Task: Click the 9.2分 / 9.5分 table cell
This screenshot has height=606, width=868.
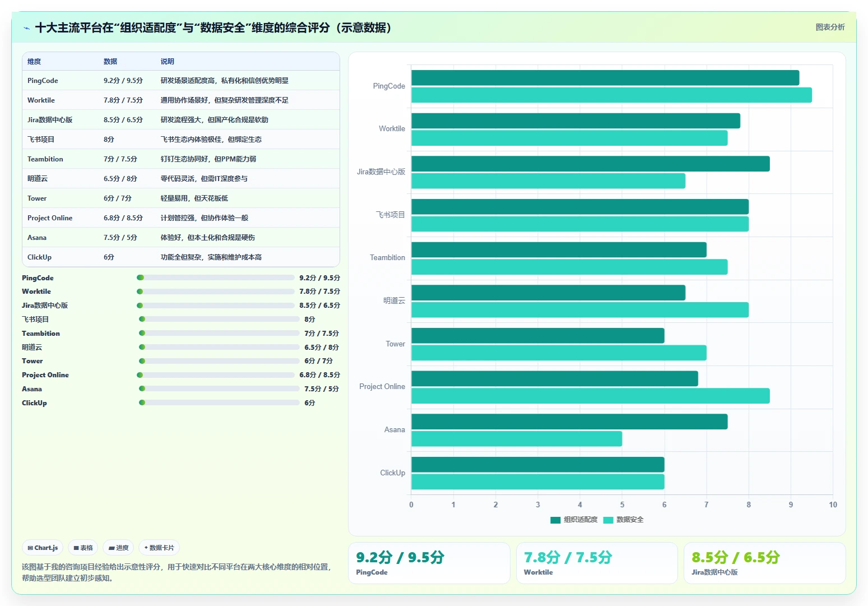Action: pyautogui.click(x=123, y=81)
